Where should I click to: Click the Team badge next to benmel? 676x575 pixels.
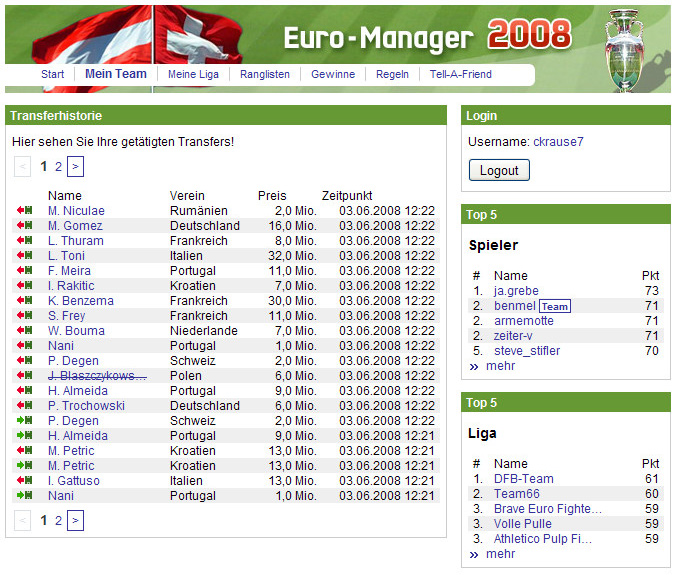555,306
